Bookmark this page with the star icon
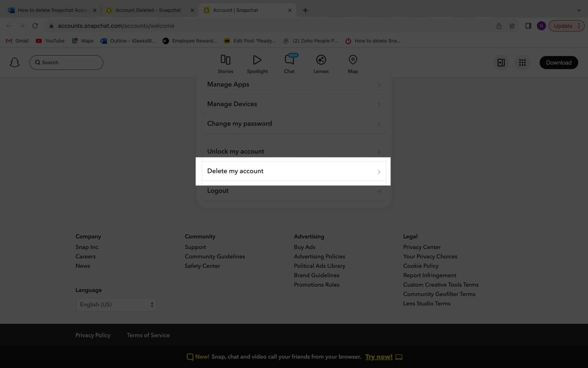Image resolution: width=588 pixels, height=368 pixels. click(512, 26)
